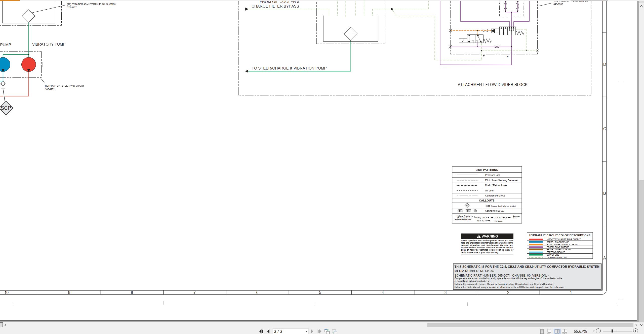Zoom out with the minus button
644x334 pixels.
(598, 331)
